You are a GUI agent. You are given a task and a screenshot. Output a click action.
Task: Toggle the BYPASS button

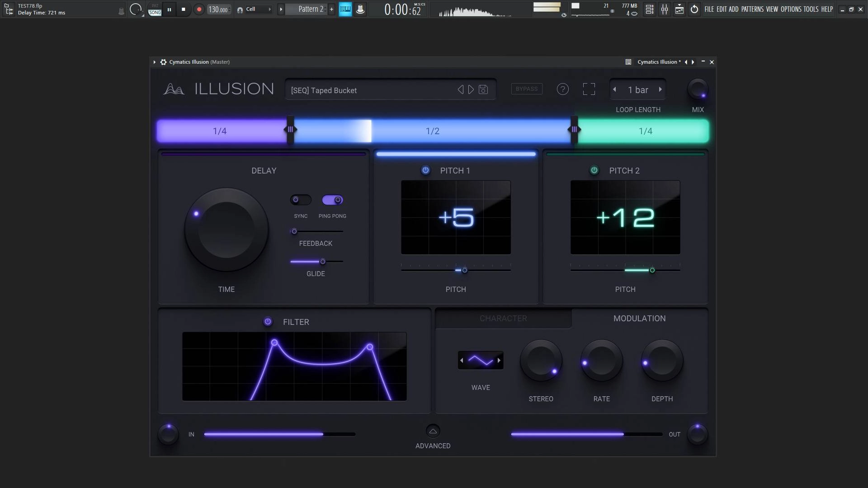click(x=527, y=89)
